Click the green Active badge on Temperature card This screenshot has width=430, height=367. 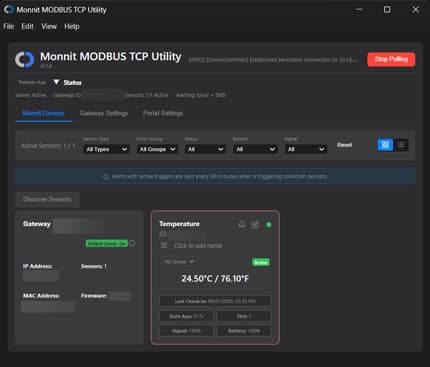(261, 262)
